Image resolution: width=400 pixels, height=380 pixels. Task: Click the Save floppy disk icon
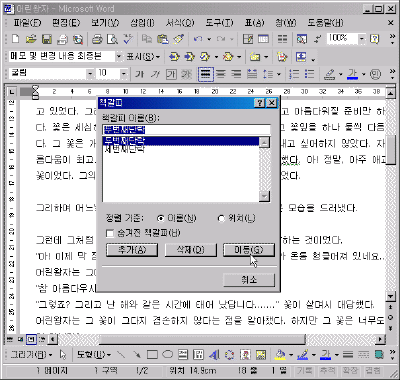tap(46, 39)
